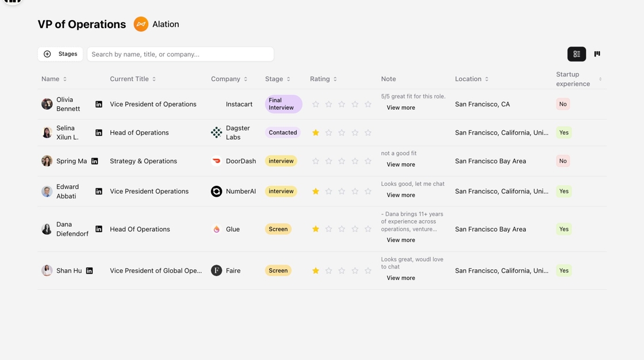
Task: Click the 'Strategy & Operations' title cell
Action: point(143,161)
